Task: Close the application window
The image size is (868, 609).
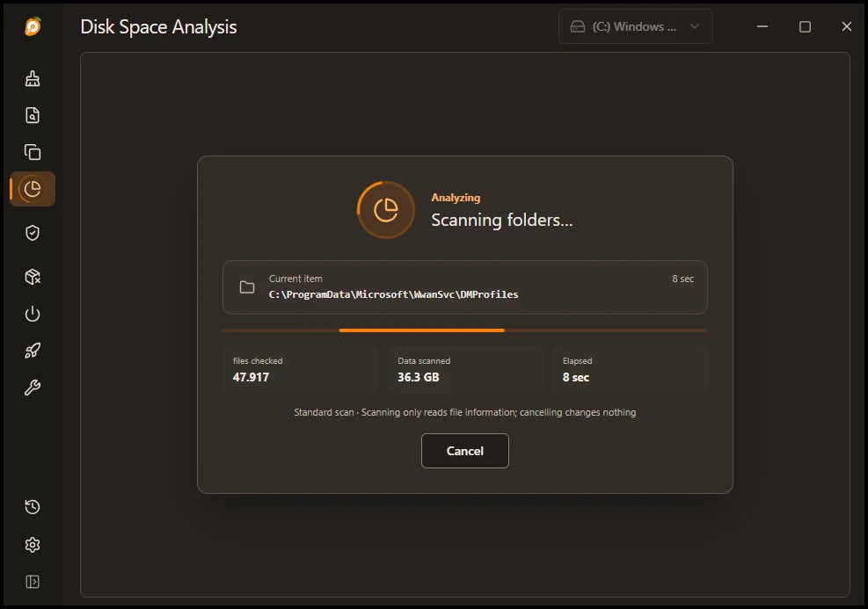Action: click(x=846, y=26)
